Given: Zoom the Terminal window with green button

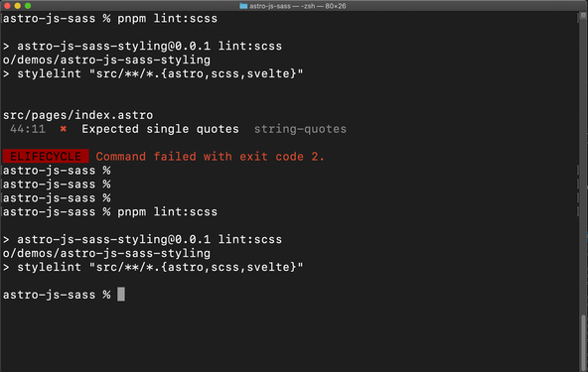Looking at the screenshot, I should 28,6.
